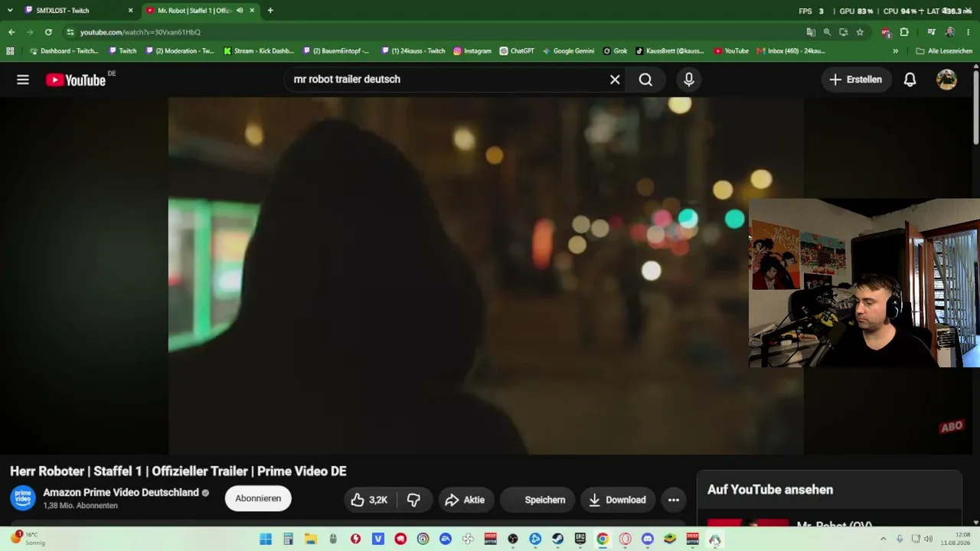Show more bookmarks with the double chevron

[x=896, y=51]
